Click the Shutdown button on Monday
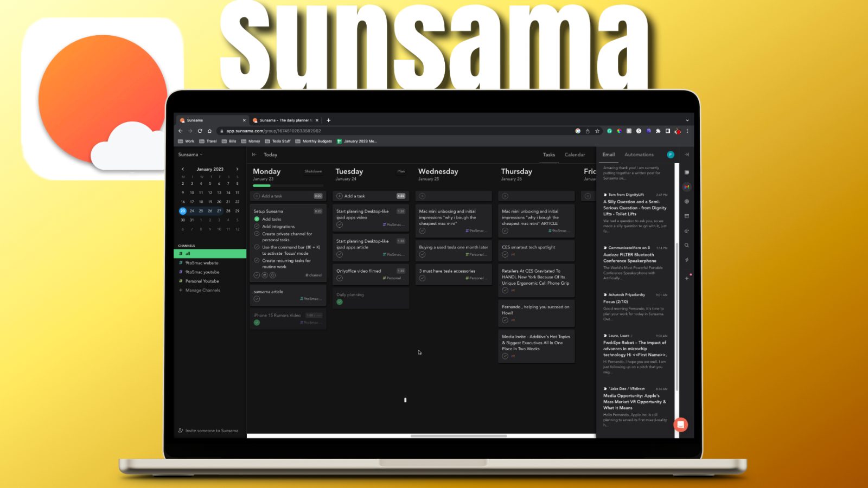Screen dimensions: 868x488 pyautogui.click(x=313, y=171)
